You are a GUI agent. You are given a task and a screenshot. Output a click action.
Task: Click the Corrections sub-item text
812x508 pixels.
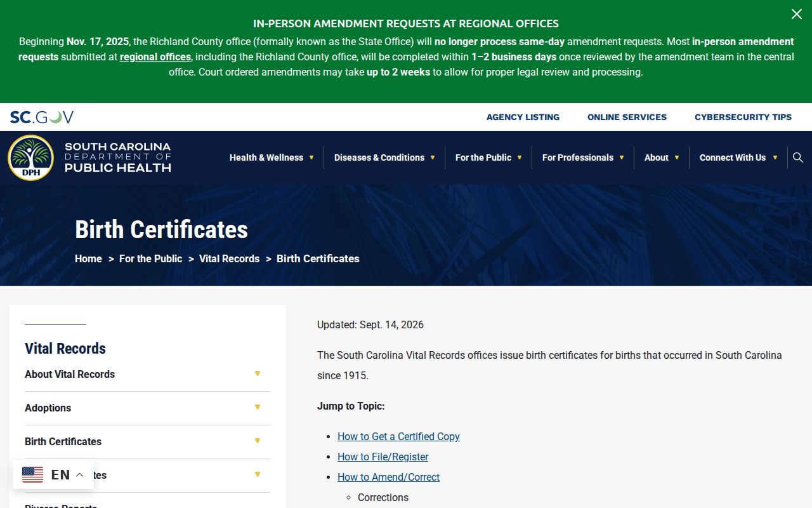pos(383,497)
